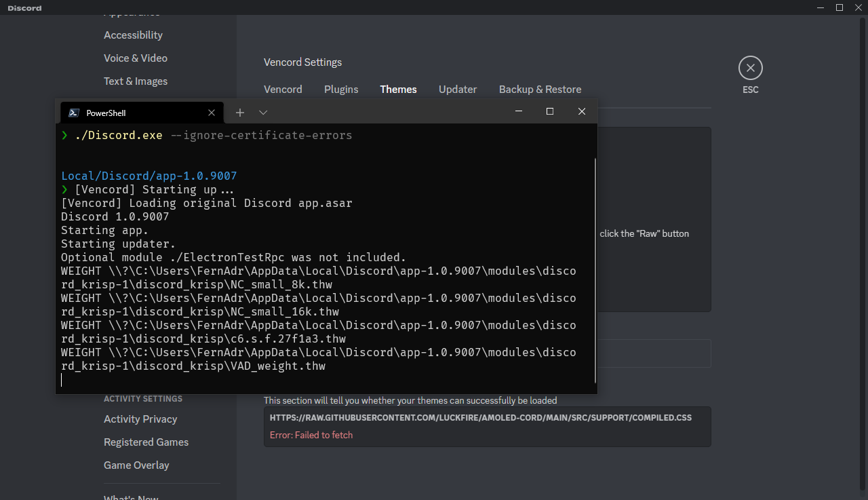Click the "Error: Failed to fetch" message

coord(311,435)
